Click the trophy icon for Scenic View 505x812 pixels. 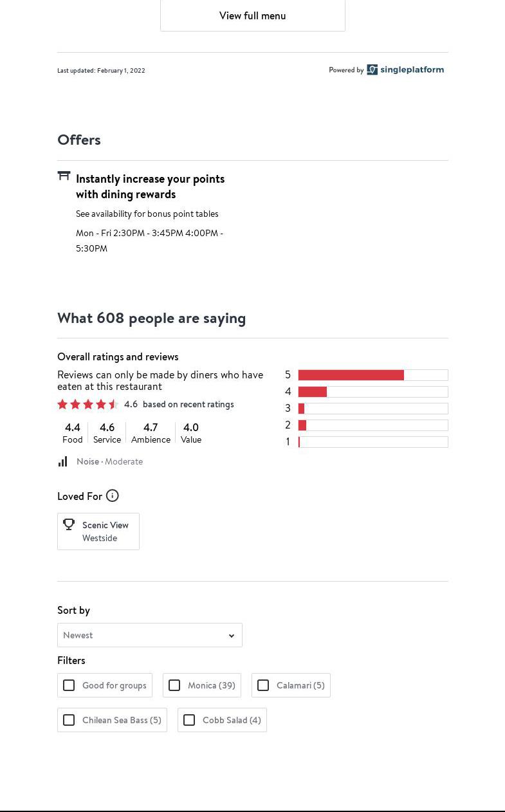tap(69, 524)
